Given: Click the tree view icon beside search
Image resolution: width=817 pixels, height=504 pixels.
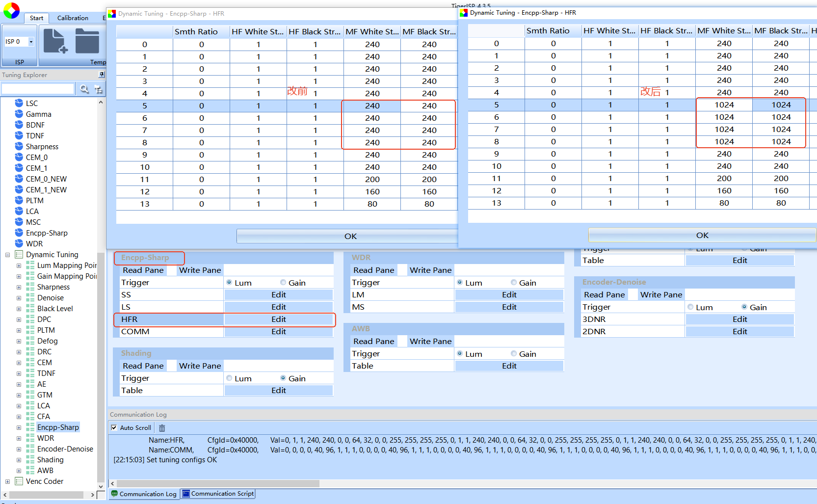Looking at the screenshot, I should (98, 89).
